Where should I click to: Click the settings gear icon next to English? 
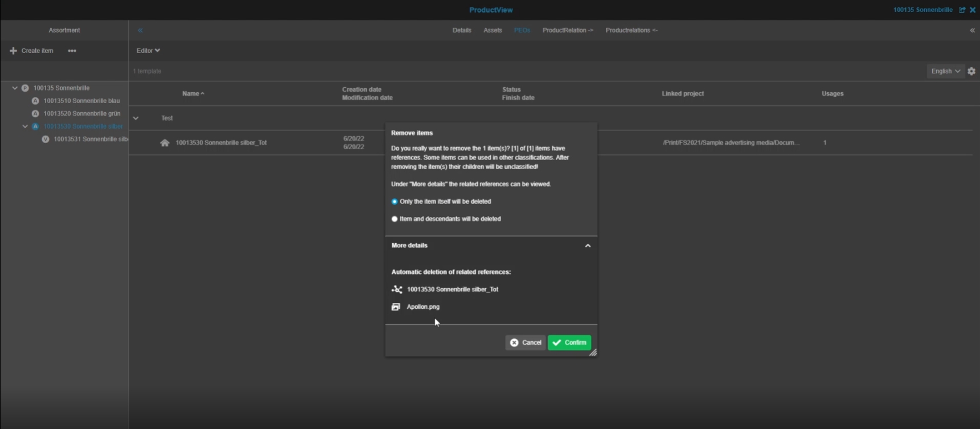pyautogui.click(x=971, y=71)
